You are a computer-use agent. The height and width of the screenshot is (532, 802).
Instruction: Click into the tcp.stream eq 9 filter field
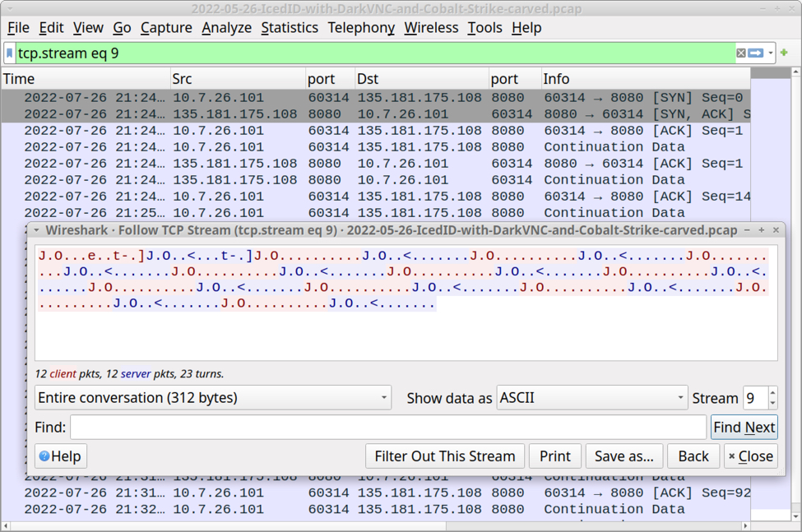(x=375, y=53)
